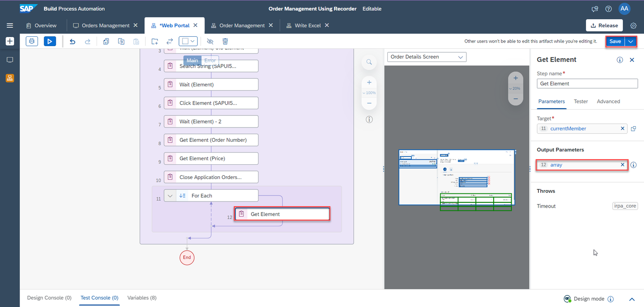644x307 pixels.
Task: Click the paste clipboard icon
Action: (x=136, y=41)
